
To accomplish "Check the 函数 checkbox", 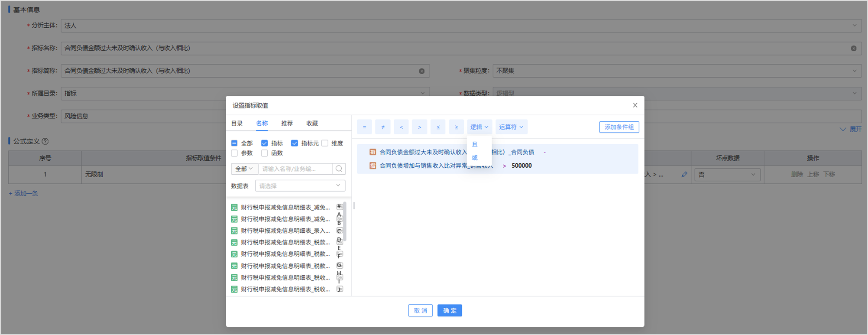I will pos(264,153).
